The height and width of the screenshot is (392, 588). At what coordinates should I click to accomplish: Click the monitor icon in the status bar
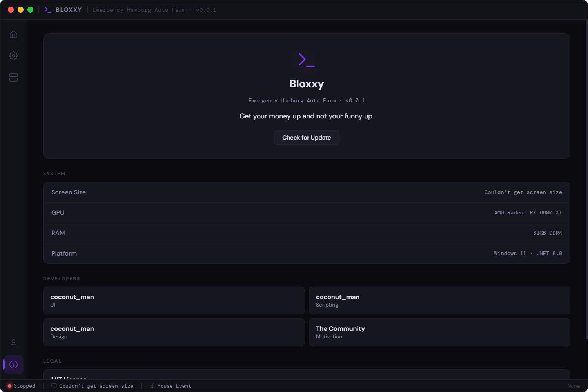(x=54, y=386)
